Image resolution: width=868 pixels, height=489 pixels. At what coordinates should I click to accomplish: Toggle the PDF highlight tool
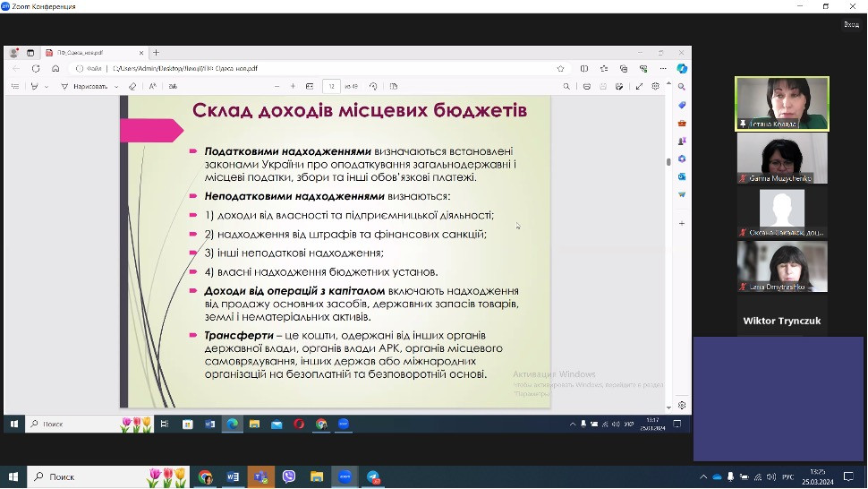(34, 86)
